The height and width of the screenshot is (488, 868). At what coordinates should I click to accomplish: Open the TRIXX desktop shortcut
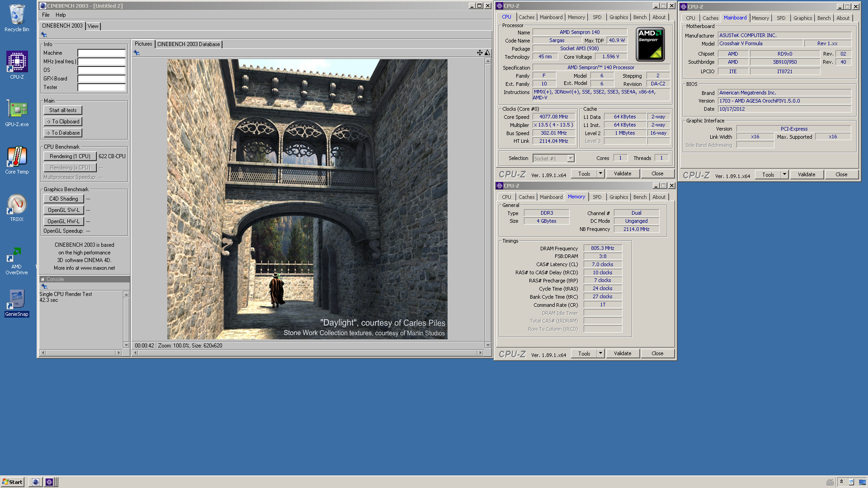coord(17,208)
